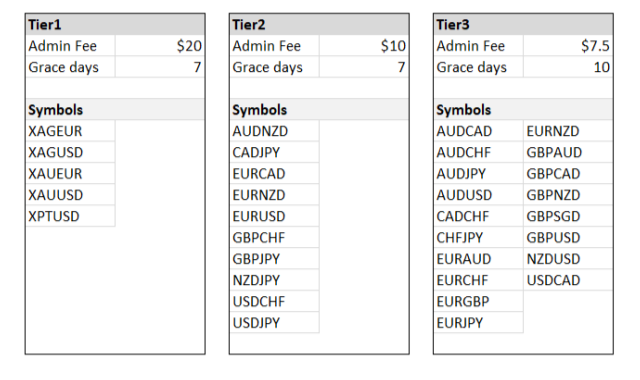Select the GBPSGD symbol cell

tap(568, 216)
